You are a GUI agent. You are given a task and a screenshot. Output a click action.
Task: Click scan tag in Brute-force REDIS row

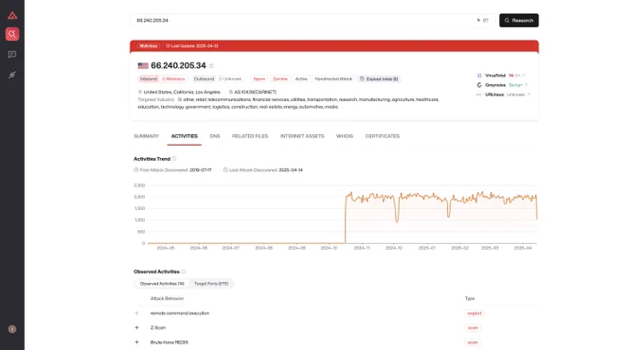(473, 342)
